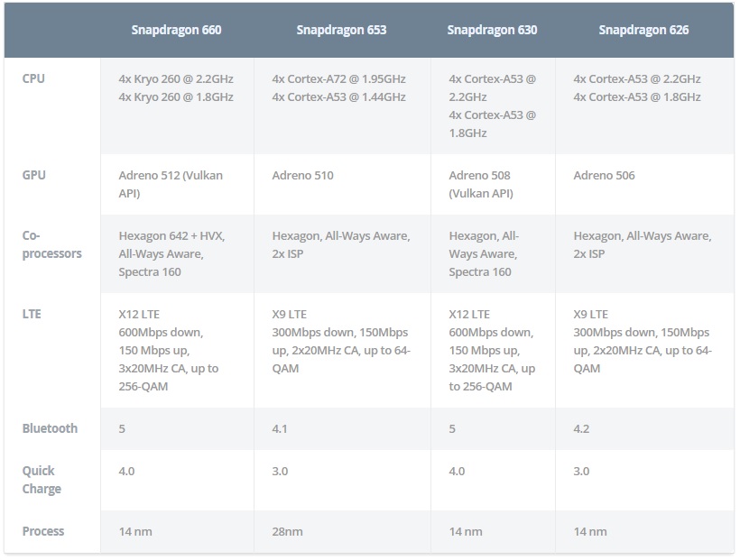
Task: Click the Hexagon 642 + HVX cell
Action: (177, 253)
